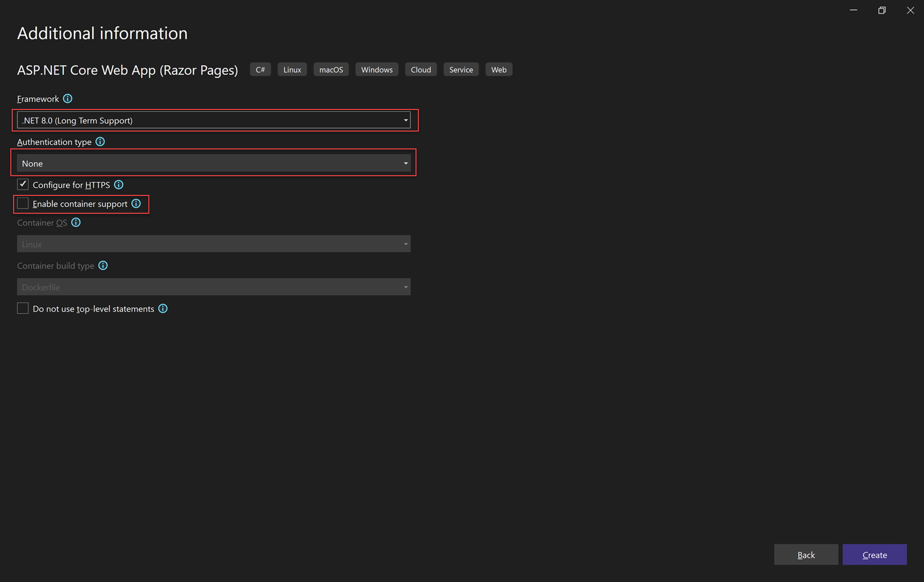Toggle Do not use top-level statements checkbox

[22, 309]
